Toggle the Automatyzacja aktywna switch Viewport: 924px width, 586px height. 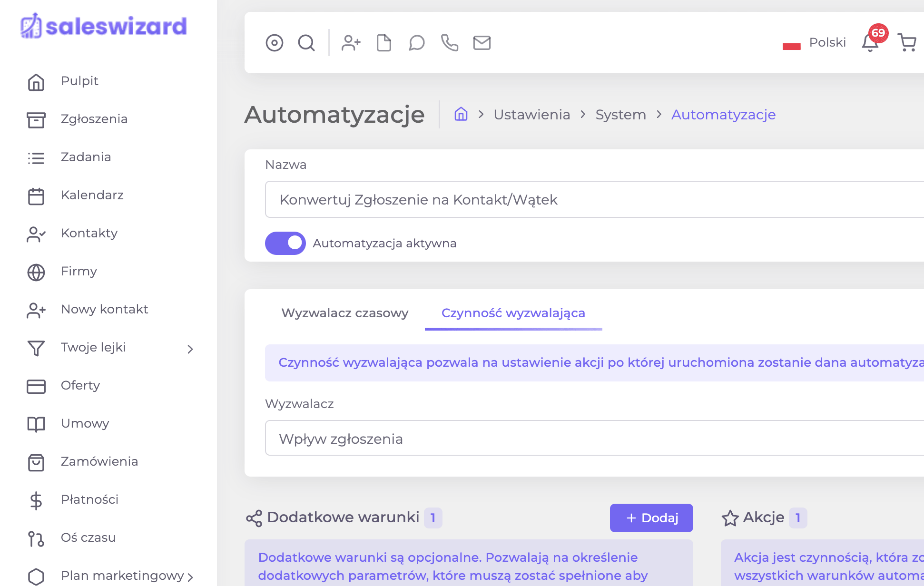pyautogui.click(x=285, y=243)
